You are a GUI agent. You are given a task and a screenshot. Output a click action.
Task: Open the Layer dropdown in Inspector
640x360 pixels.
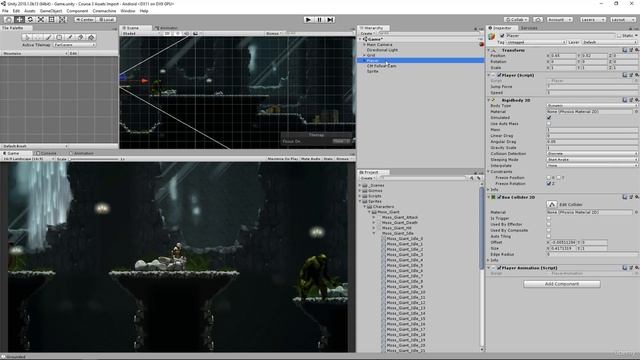[609, 42]
